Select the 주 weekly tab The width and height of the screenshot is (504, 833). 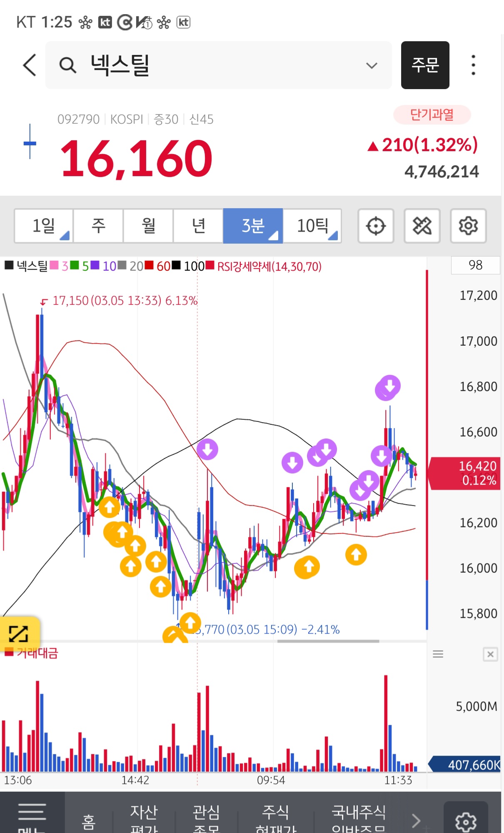(98, 226)
